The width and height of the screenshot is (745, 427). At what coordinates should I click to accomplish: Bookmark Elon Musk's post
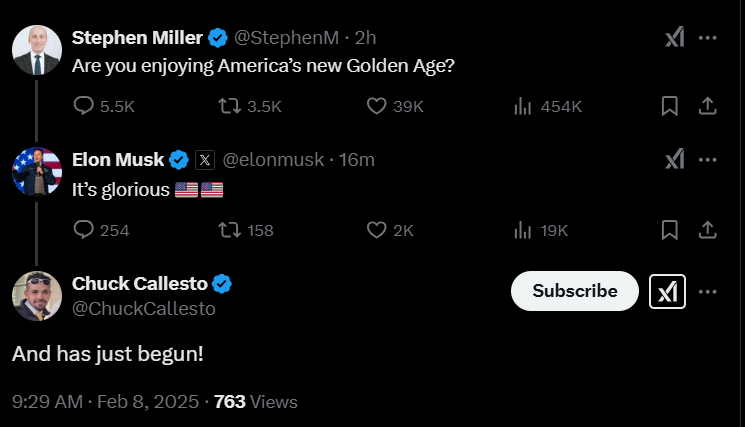pos(670,230)
